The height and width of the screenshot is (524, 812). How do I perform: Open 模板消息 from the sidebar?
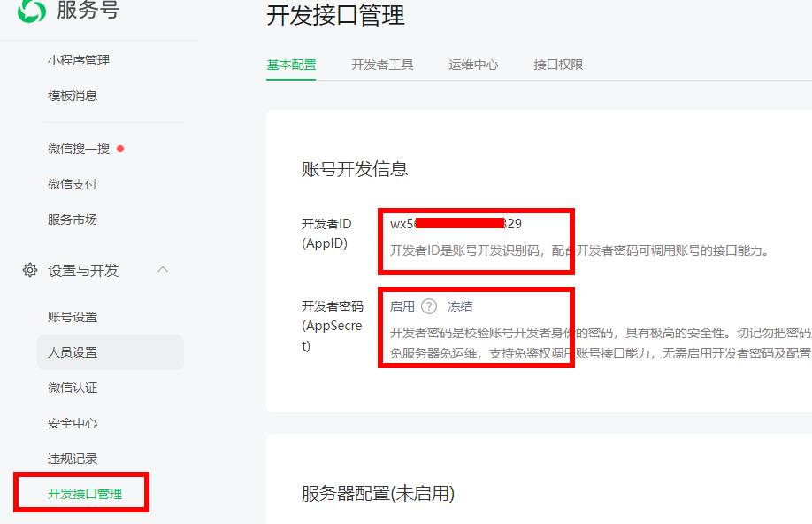coord(73,96)
